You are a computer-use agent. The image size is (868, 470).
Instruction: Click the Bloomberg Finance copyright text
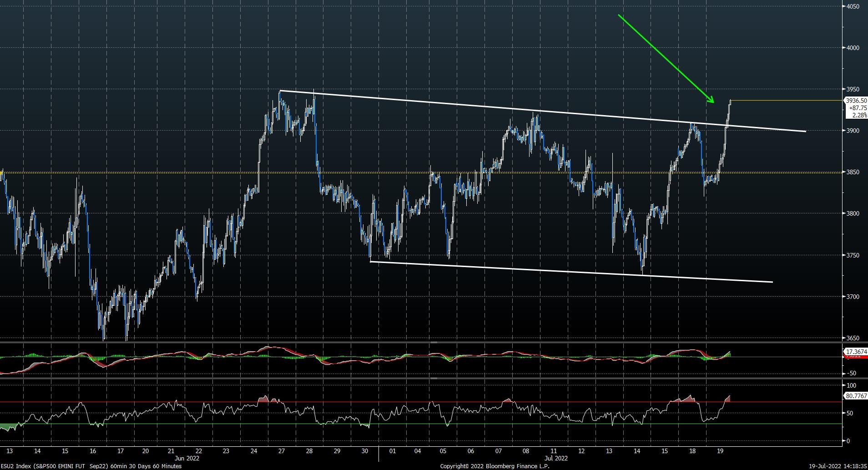(x=495, y=466)
